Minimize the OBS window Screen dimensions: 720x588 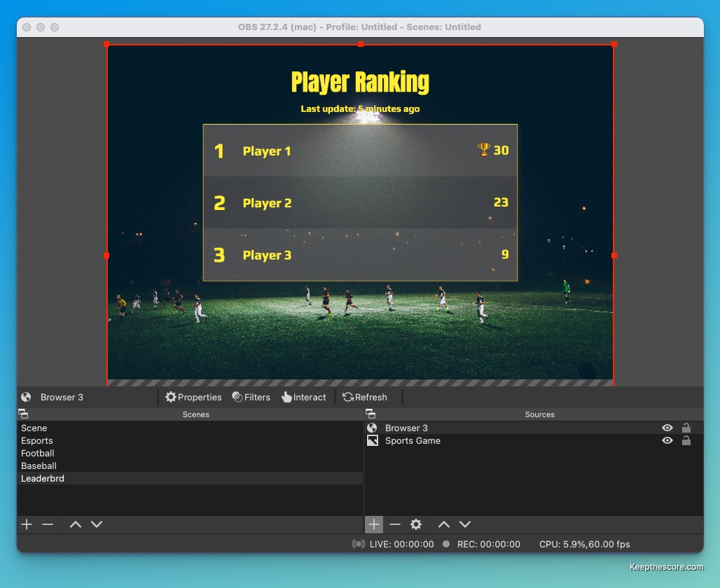point(41,27)
